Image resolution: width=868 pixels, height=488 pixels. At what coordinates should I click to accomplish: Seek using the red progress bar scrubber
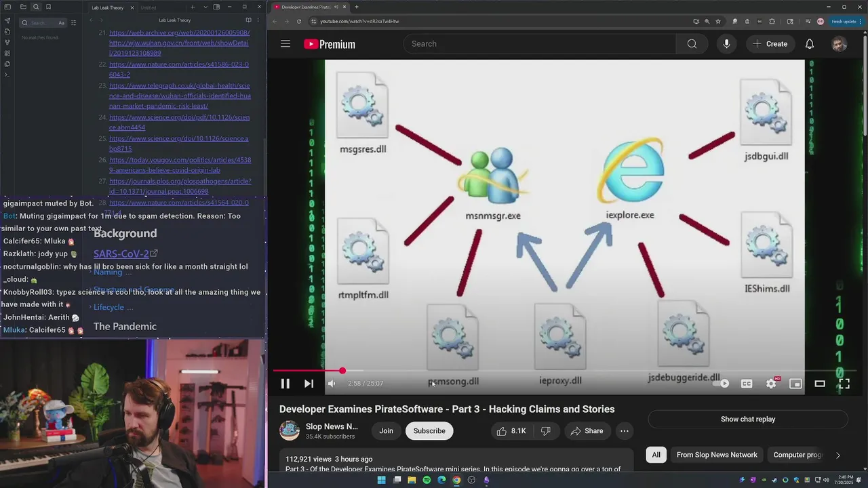click(342, 371)
